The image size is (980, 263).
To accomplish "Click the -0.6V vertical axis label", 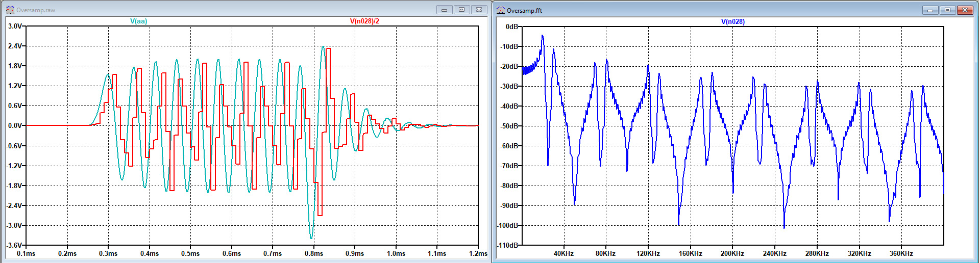I will point(14,146).
